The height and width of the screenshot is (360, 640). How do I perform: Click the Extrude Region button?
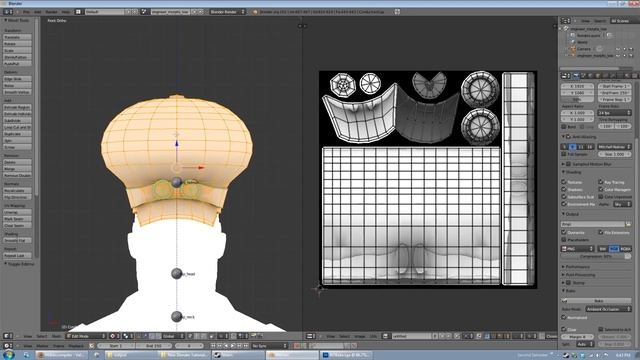18,107
